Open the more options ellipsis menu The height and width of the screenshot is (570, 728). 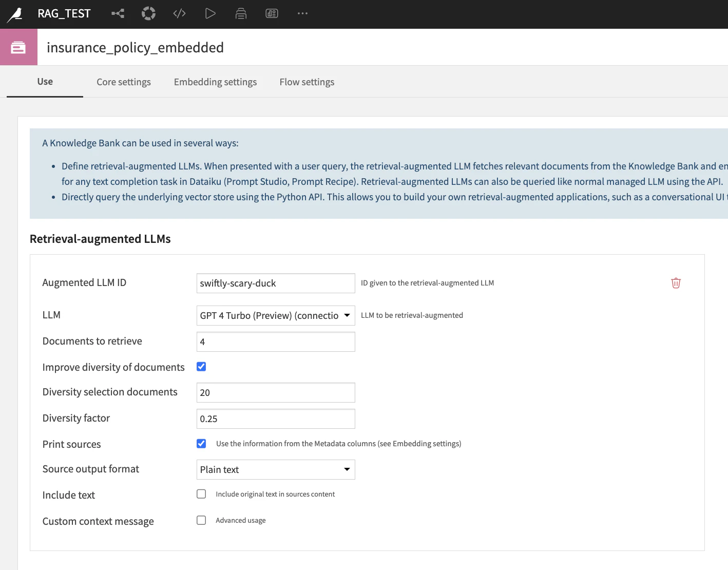(302, 13)
